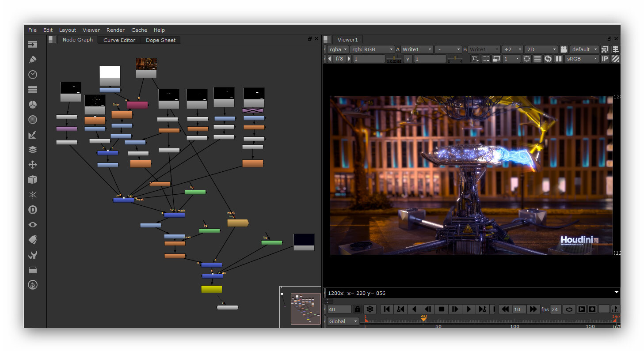Open the Render menu
This screenshot has width=644, height=351.
115,30
